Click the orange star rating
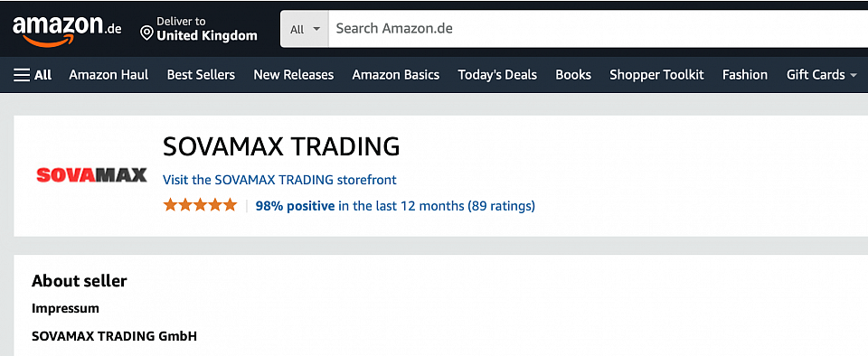This screenshot has width=868, height=356. click(x=200, y=206)
